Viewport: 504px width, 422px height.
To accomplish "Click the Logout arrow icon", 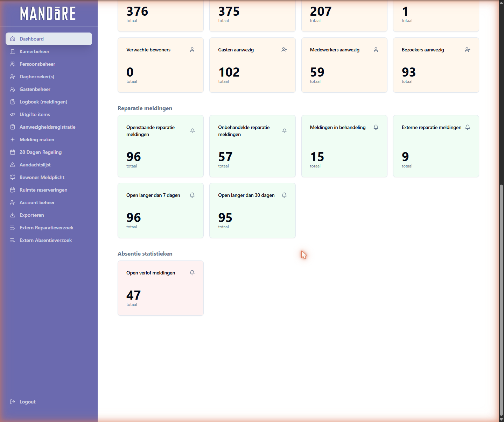I will (13, 402).
